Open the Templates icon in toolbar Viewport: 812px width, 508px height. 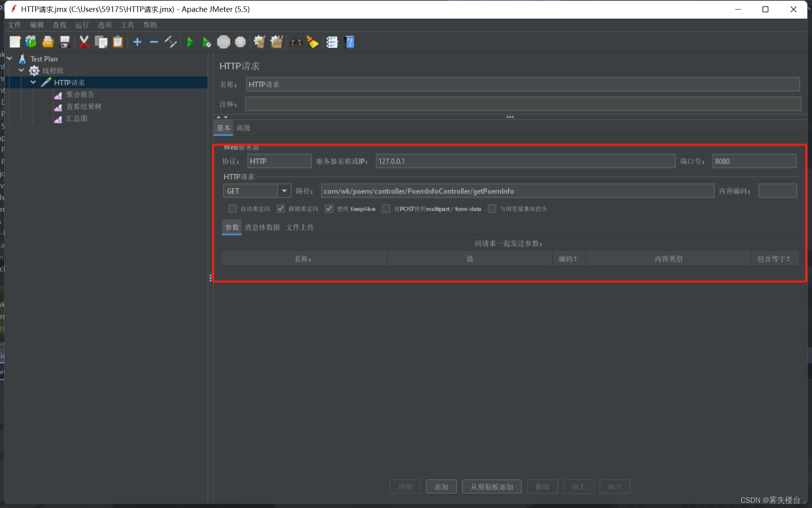point(31,42)
